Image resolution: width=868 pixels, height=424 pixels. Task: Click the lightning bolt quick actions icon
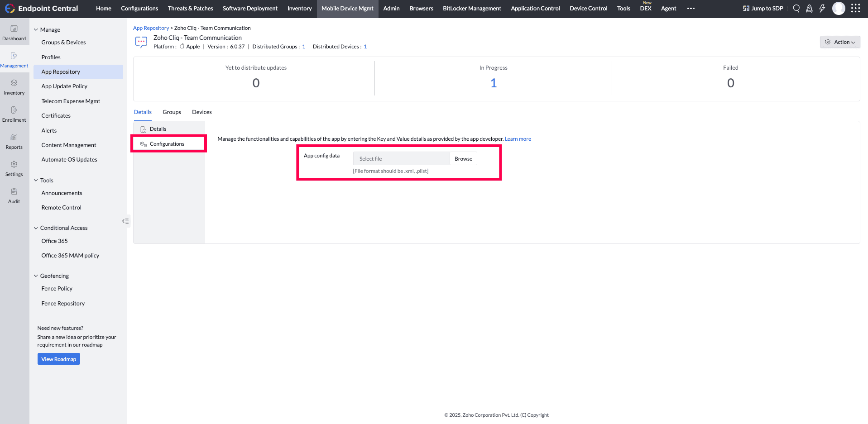click(822, 9)
